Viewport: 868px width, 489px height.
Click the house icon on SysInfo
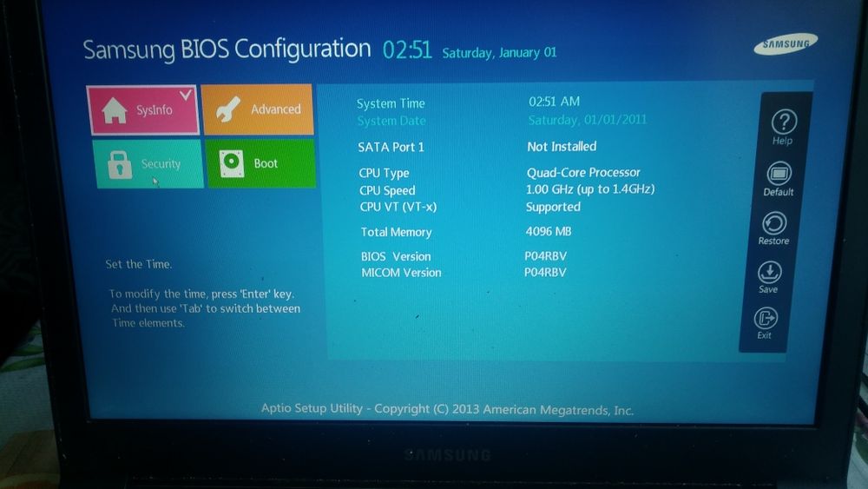pyautogui.click(x=115, y=110)
